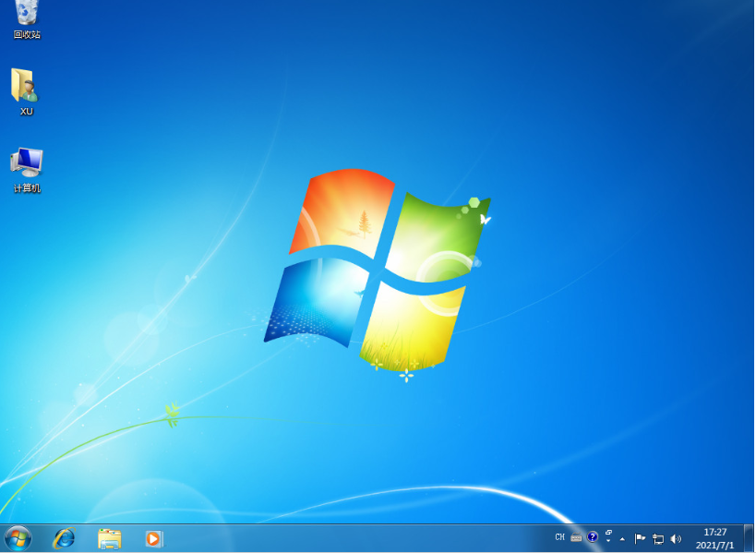
Task: Expand the hidden tray icons arrow
Action: [x=623, y=537]
